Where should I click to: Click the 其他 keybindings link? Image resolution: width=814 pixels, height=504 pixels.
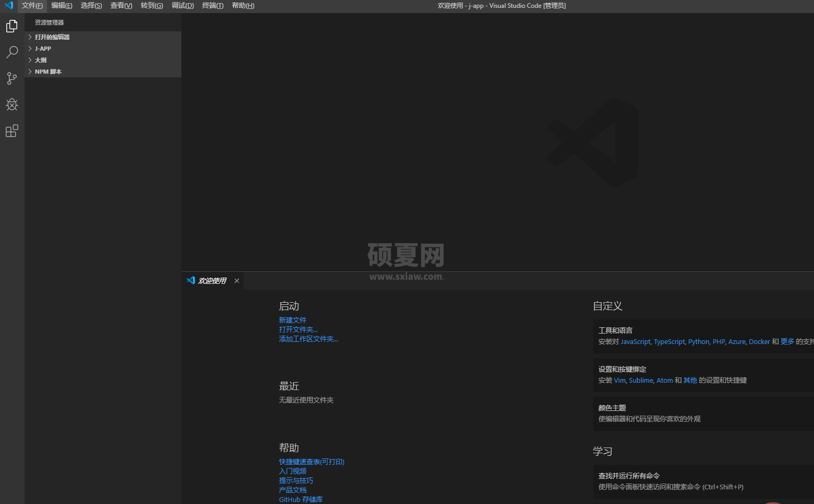click(x=690, y=380)
